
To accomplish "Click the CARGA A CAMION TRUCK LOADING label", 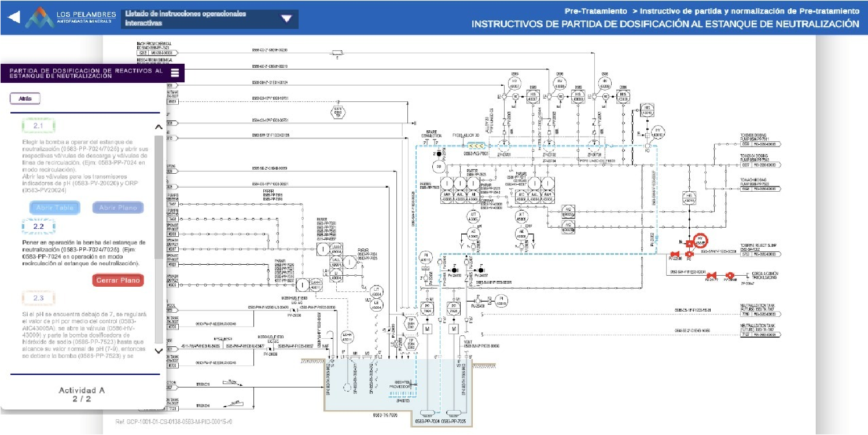I will tap(764, 275).
